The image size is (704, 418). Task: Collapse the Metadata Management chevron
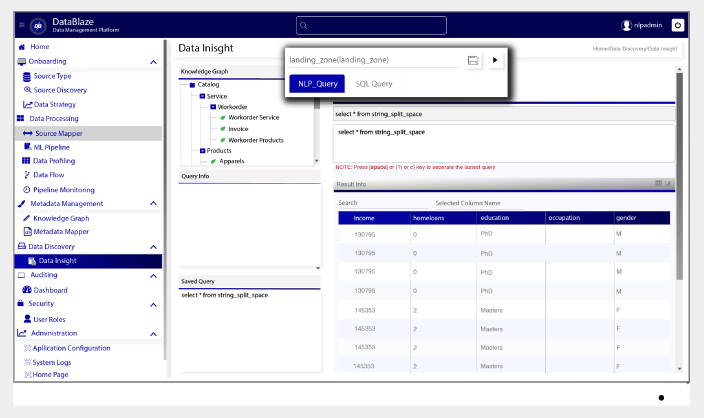click(x=153, y=203)
